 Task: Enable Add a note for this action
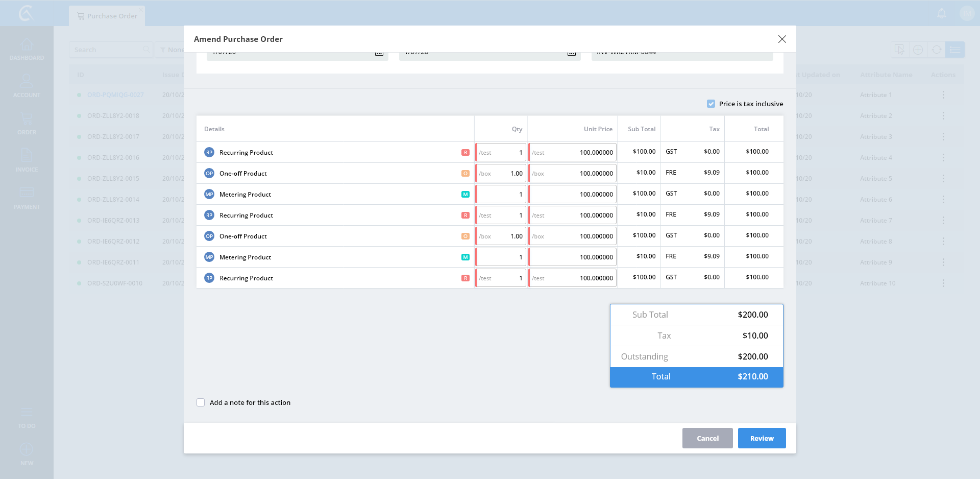coord(201,402)
